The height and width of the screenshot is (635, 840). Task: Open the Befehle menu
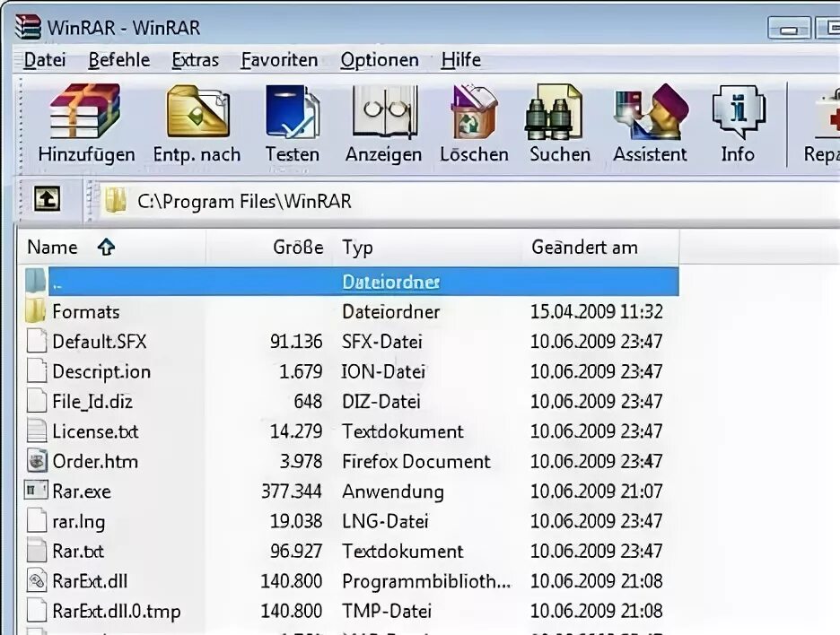(119, 60)
